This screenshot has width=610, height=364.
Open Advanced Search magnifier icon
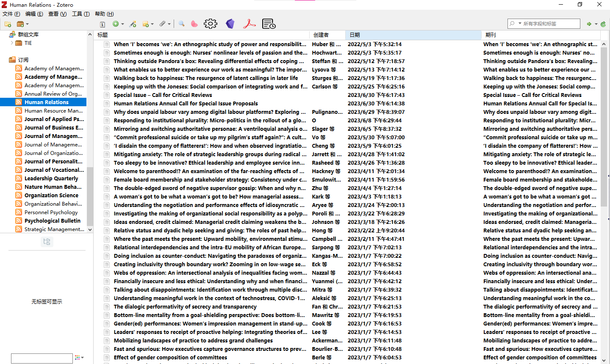(181, 24)
